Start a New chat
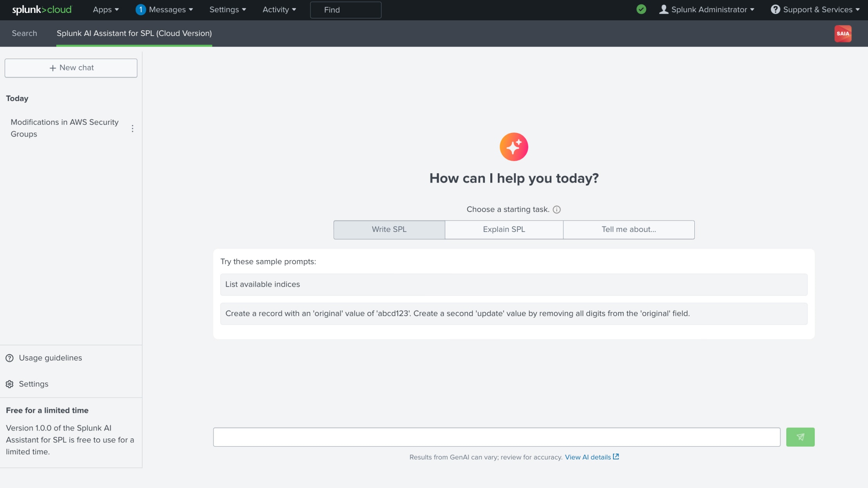 tap(71, 68)
